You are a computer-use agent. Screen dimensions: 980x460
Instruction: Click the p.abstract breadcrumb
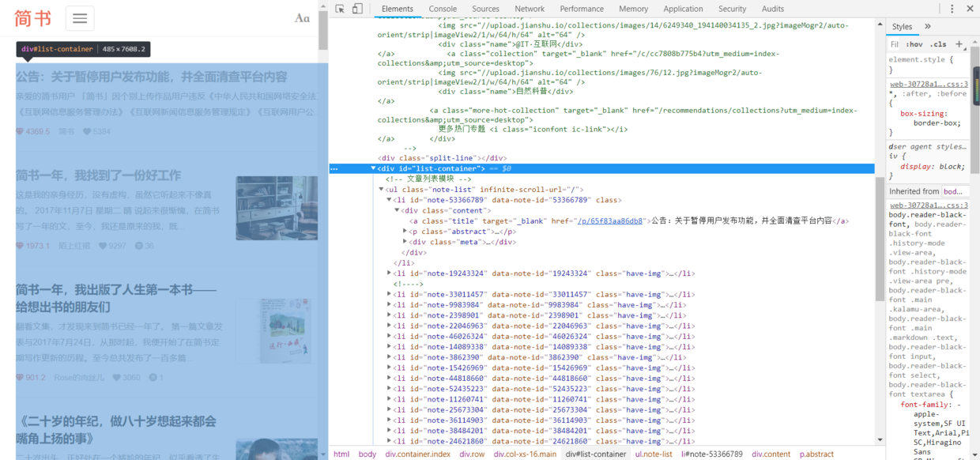click(x=816, y=454)
